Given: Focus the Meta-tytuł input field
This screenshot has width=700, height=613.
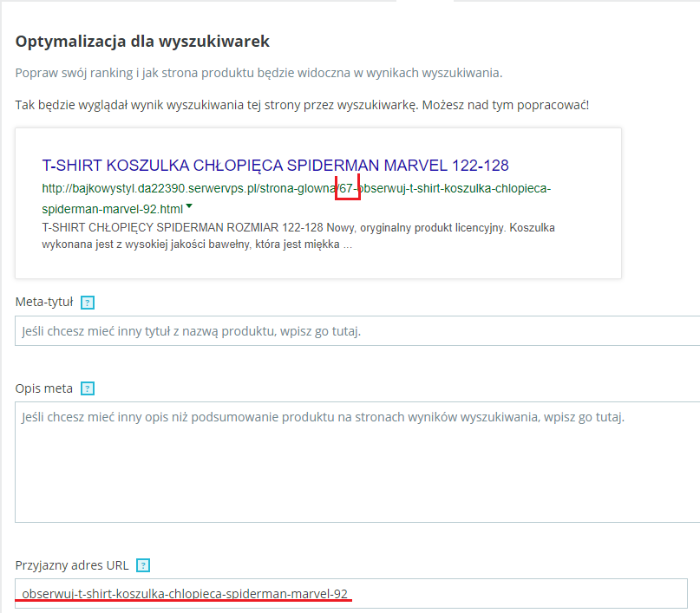Looking at the screenshot, I should [x=357, y=331].
